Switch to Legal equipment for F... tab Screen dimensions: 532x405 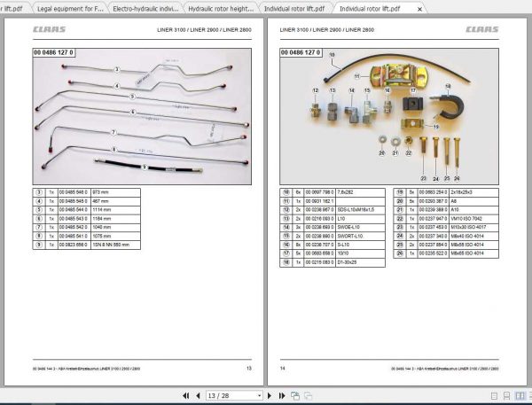(x=70, y=9)
